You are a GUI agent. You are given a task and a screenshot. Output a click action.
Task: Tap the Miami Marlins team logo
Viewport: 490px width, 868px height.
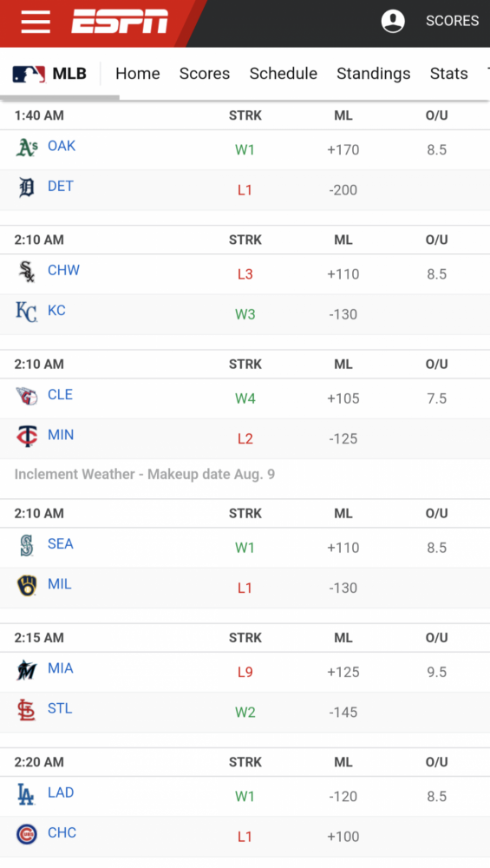click(x=27, y=670)
